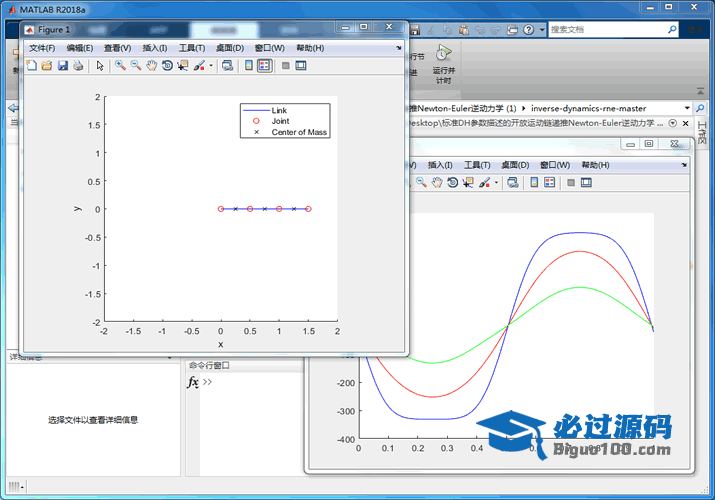Viewport: 715px width, 500px height.
Task: Open 桌面(D) menu in Figure 1
Action: coord(230,48)
